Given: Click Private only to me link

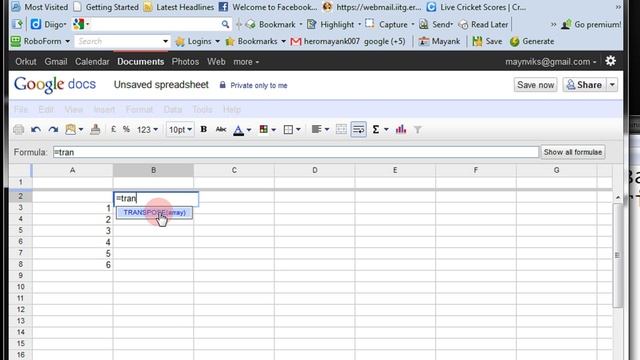Looking at the screenshot, I should coord(259,85).
